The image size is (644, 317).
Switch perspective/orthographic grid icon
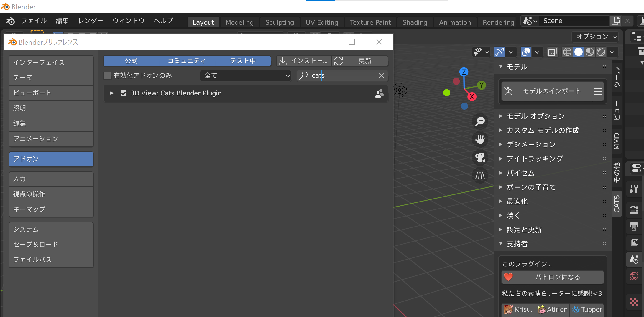[480, 176]
